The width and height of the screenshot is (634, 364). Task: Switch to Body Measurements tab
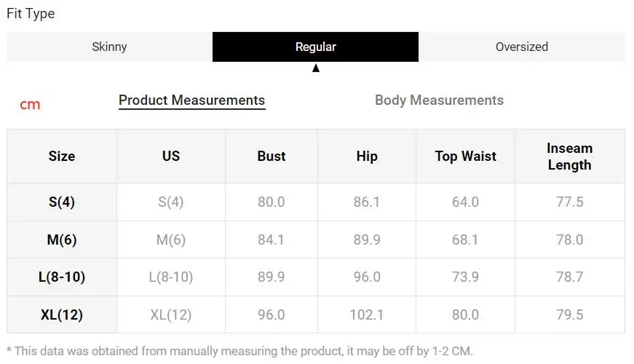pos(439,100)
